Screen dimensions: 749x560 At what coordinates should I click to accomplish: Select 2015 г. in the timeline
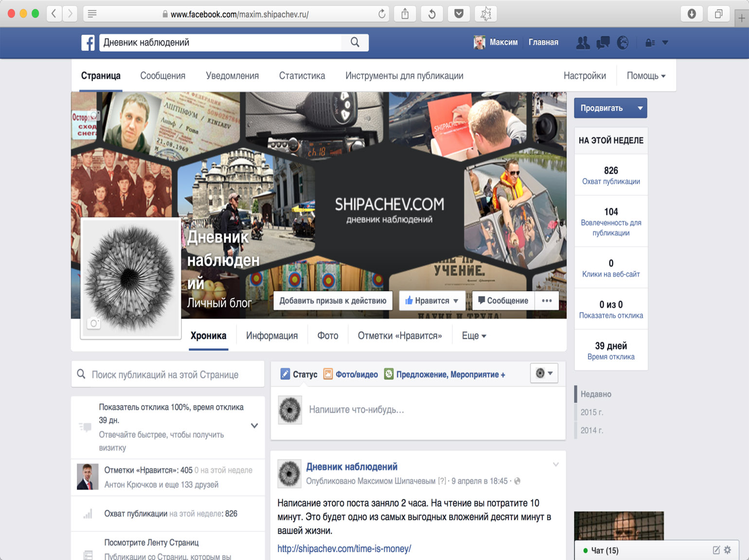click(591, 412)
